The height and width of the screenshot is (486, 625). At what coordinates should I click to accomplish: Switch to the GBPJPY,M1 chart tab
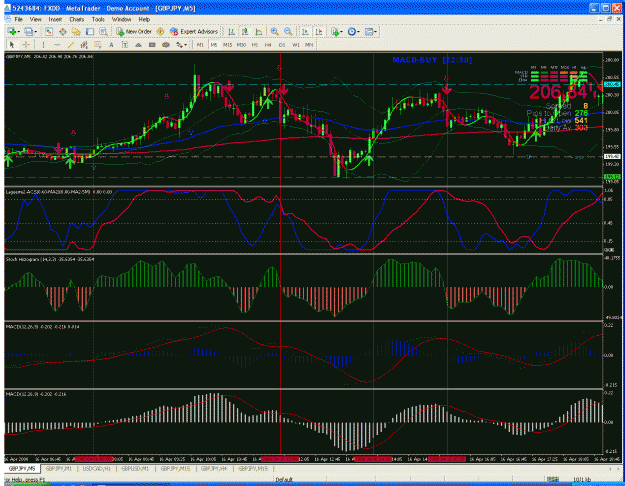[59, 469]
